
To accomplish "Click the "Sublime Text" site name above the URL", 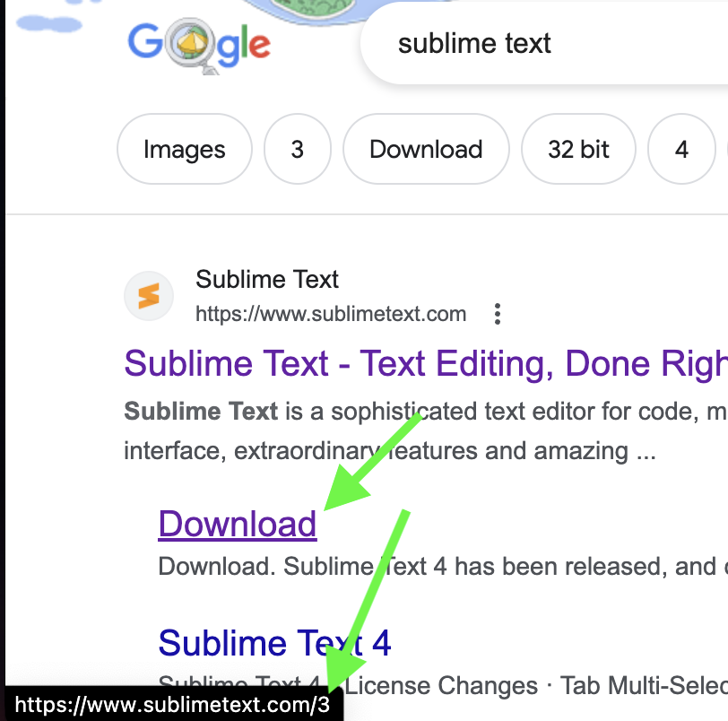I will click(x=267, y=279).
